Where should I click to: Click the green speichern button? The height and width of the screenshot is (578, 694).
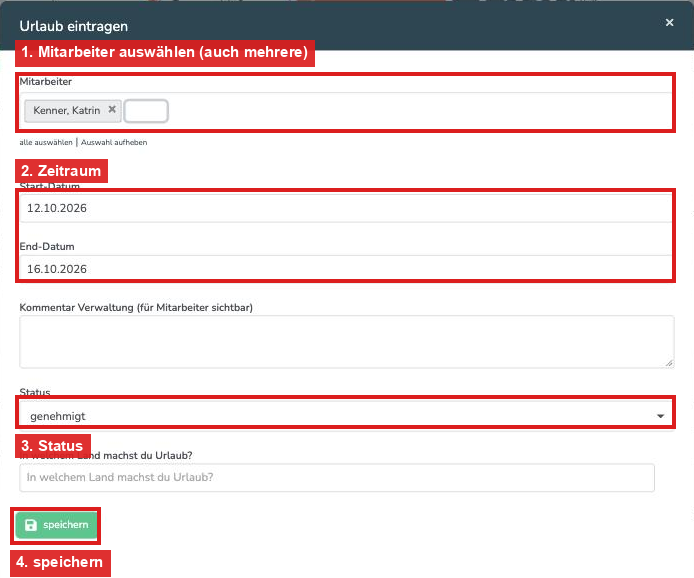56,525
